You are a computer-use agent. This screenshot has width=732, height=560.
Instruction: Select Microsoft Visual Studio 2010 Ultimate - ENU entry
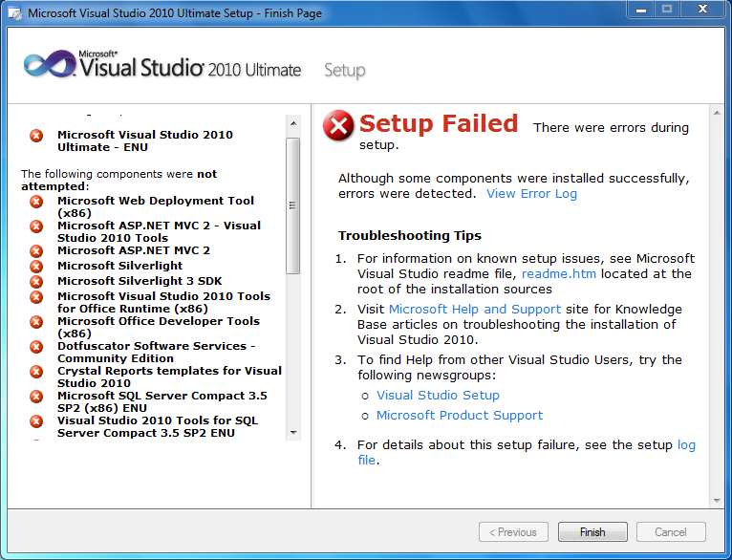coord(144,140)
